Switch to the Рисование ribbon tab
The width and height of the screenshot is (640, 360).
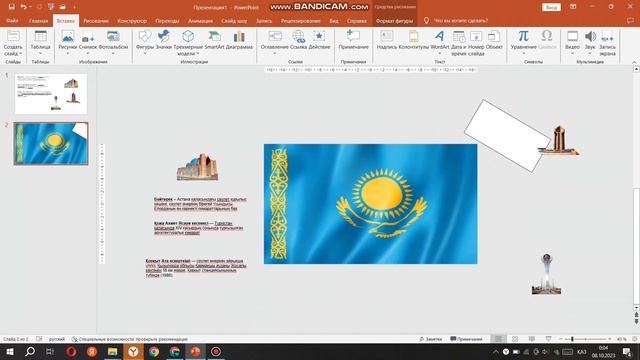tap(96, 20)
